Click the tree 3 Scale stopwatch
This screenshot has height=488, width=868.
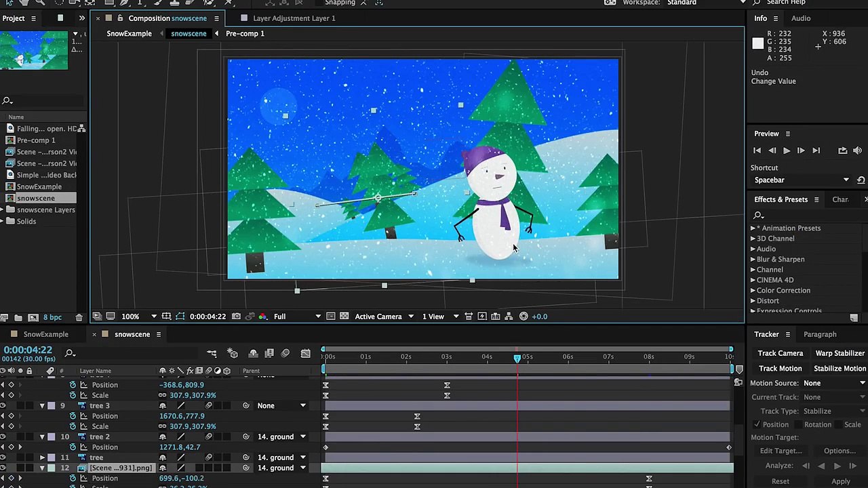point(73,426)
